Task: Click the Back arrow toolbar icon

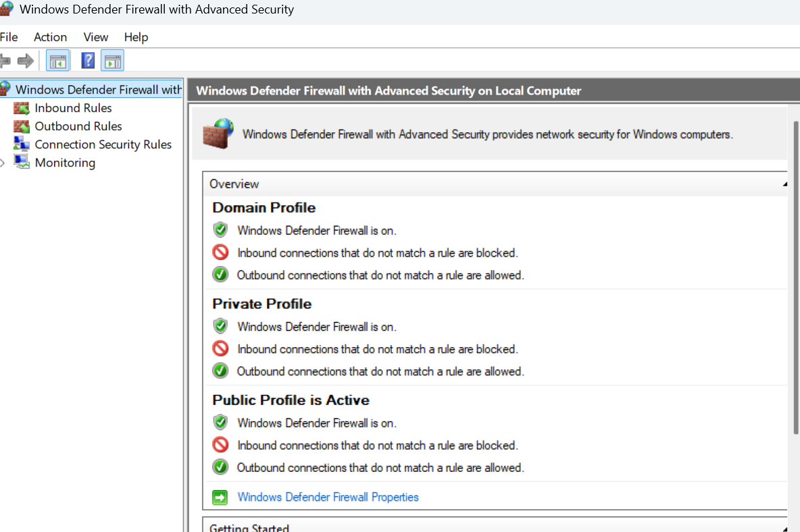Action: tap(5, 61)
